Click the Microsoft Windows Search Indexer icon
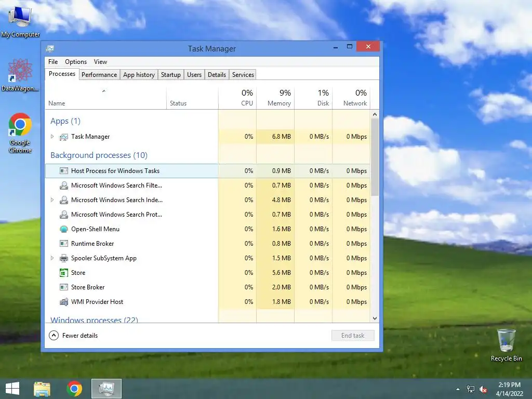The image size is (532, 399). (64, 200)
